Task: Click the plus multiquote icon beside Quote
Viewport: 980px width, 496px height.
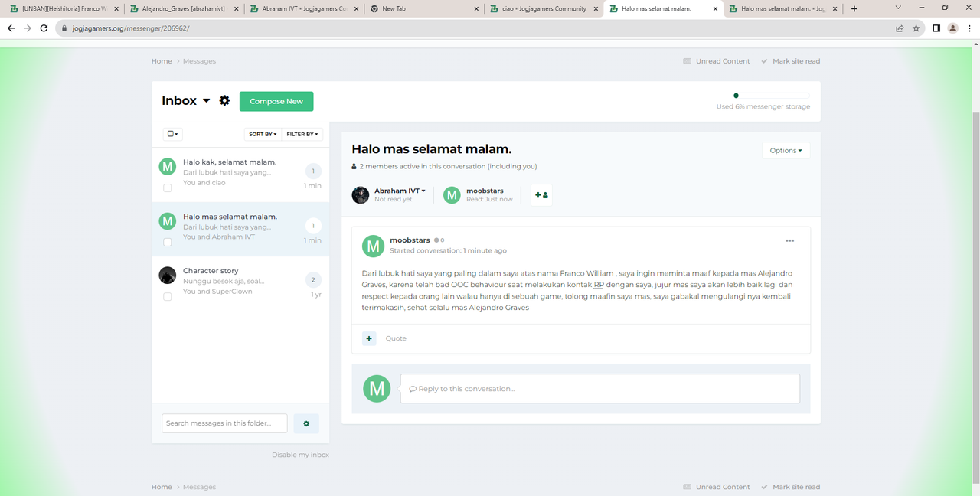Action: [x=369, y=338]
